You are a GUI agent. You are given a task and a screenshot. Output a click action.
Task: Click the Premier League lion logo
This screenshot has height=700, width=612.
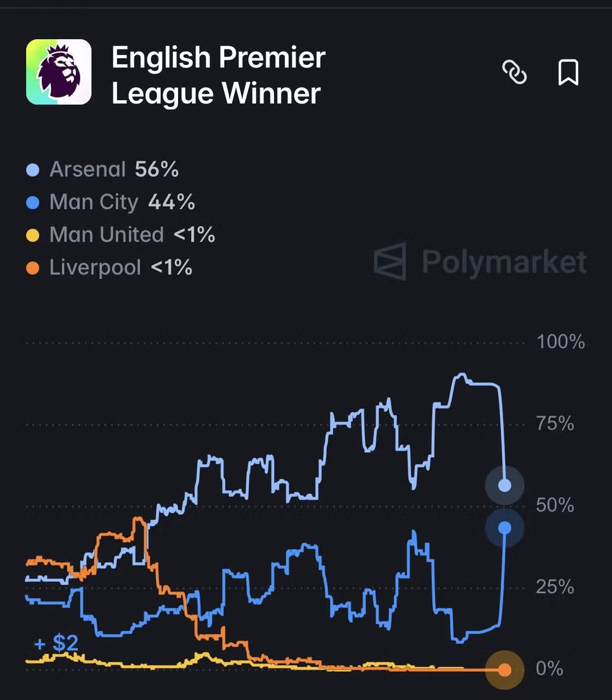tap(59, 72)
